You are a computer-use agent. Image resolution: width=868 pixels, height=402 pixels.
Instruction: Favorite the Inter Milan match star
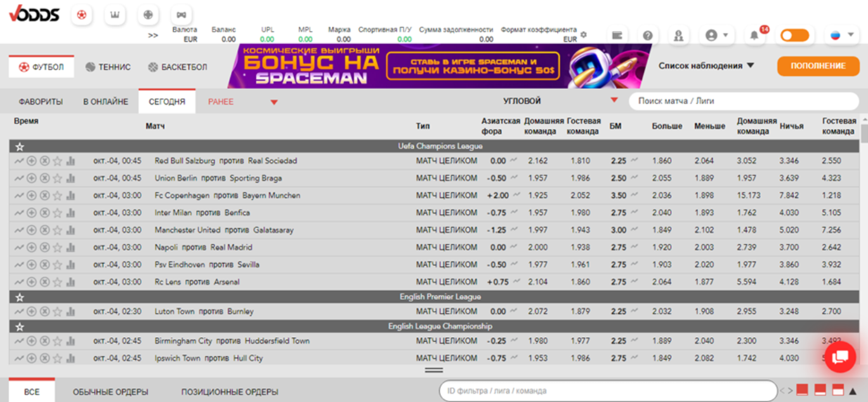(57, 213)
